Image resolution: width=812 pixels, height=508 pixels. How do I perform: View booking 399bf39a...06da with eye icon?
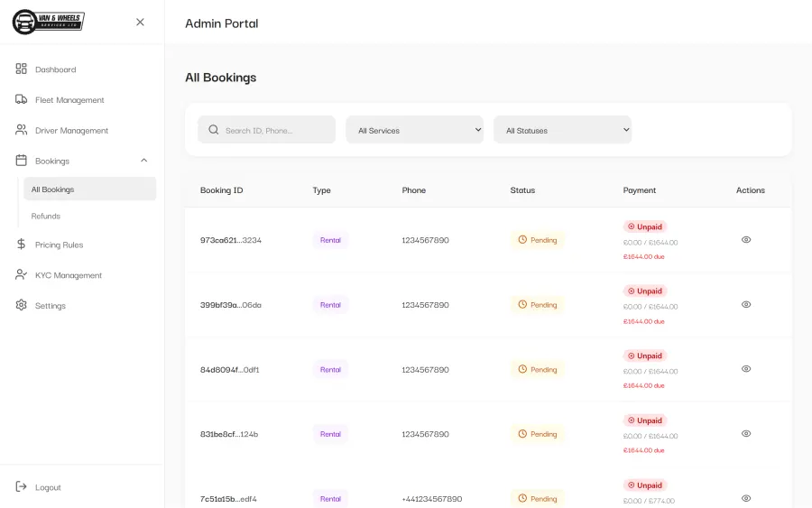tap(746, 304)
